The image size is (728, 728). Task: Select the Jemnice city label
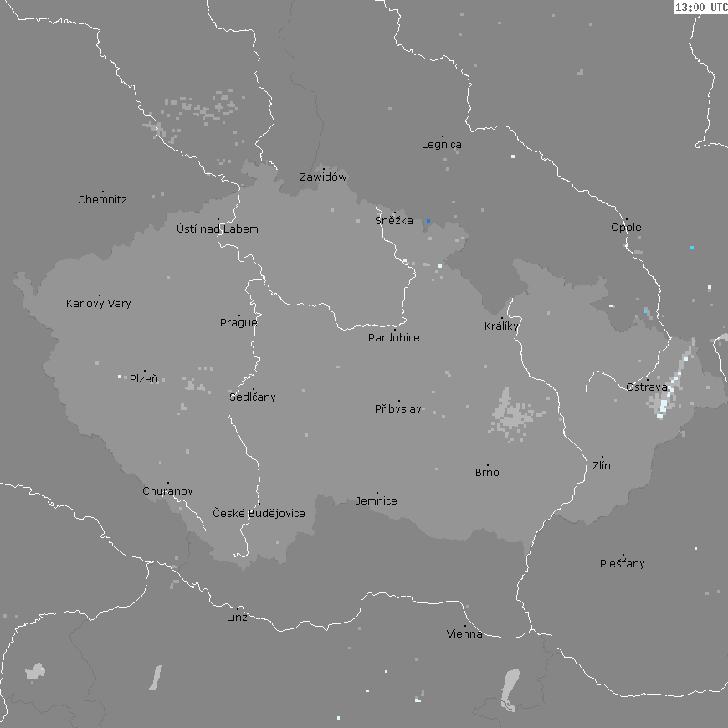tap(377, 501)
